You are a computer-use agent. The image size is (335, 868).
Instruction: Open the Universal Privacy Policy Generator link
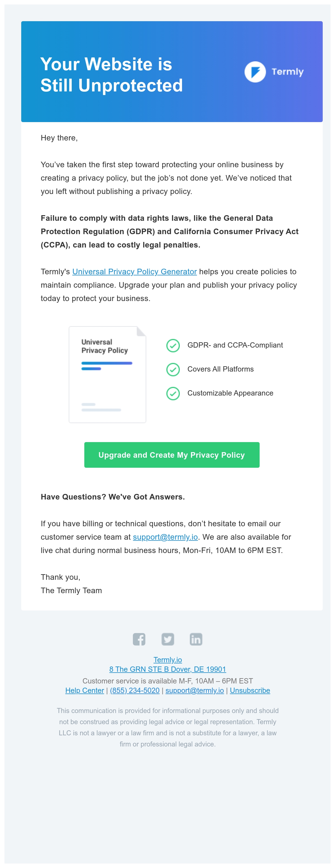tap(135, 271)
